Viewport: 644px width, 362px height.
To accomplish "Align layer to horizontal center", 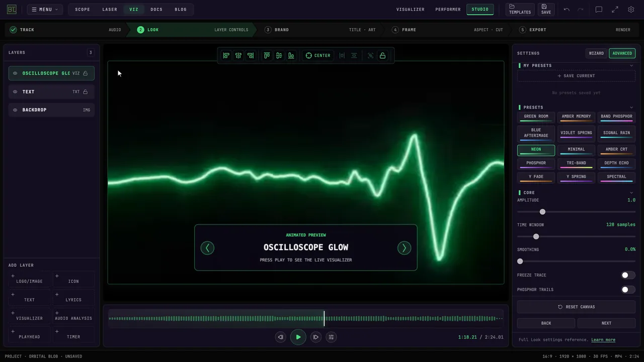I will [238, 55].
